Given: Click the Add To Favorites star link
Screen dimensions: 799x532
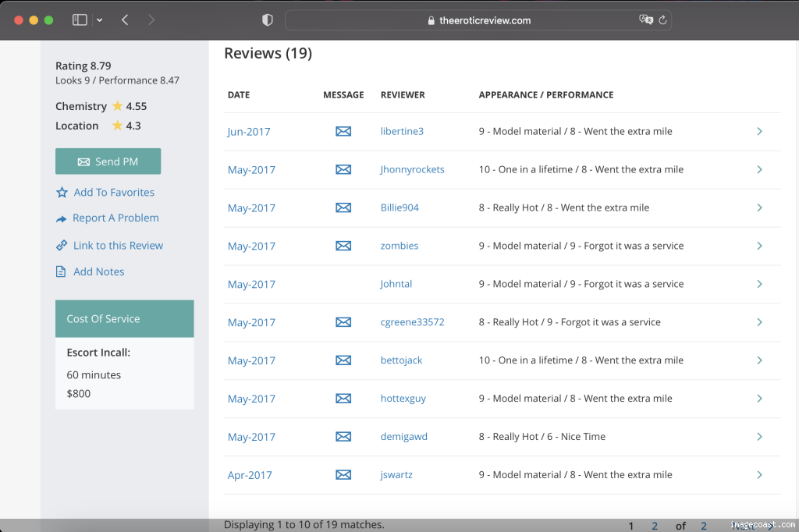Looking at the screenshot, I should tap(113, 193).
